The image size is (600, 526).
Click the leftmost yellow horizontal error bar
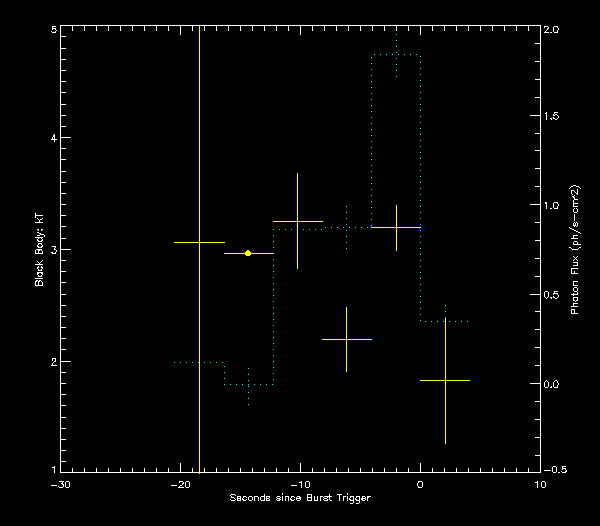[x=199, y=242]
